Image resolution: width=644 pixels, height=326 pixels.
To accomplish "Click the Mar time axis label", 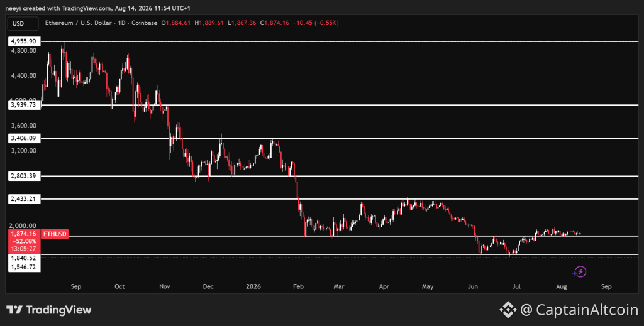I will coord(339,286).
